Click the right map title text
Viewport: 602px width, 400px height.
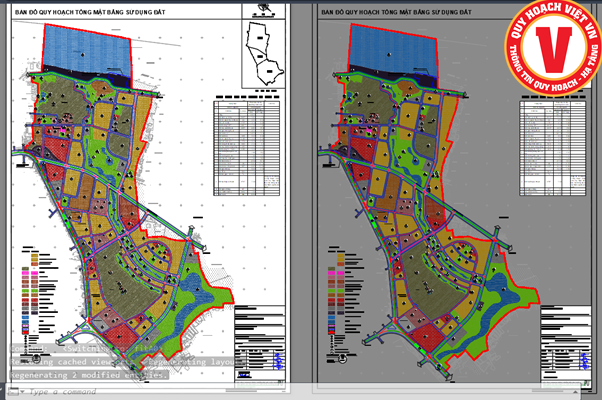coord(388,15)
